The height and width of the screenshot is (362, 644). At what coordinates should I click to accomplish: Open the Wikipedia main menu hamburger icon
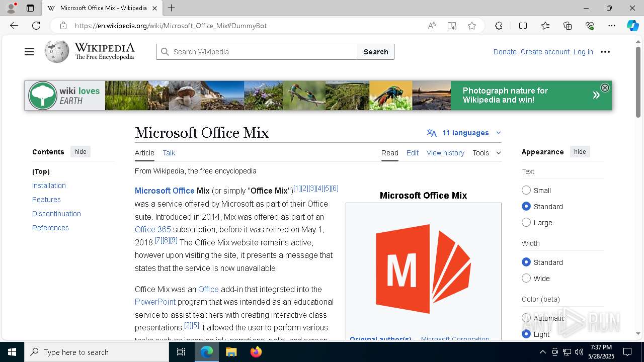click(29, 52)
